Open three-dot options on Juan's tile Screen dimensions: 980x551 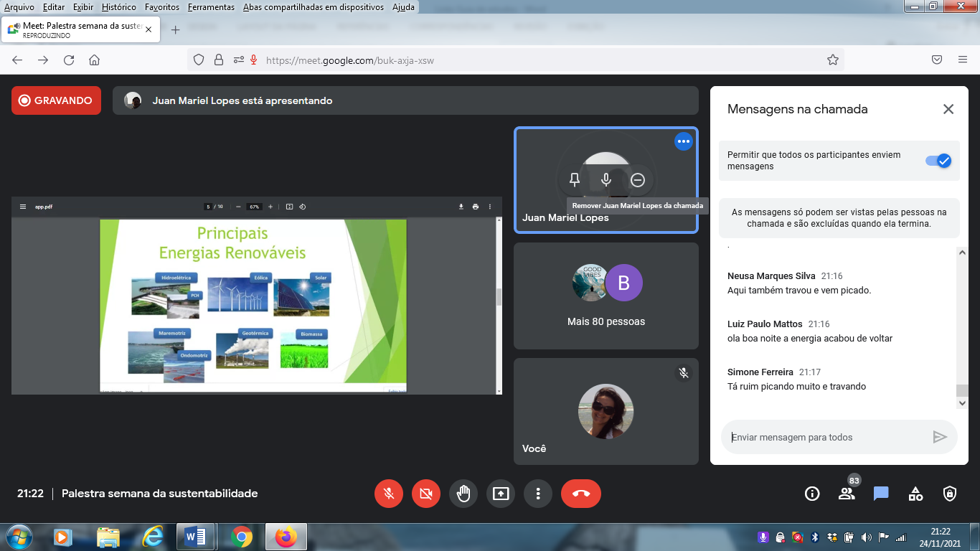(683, 141)
